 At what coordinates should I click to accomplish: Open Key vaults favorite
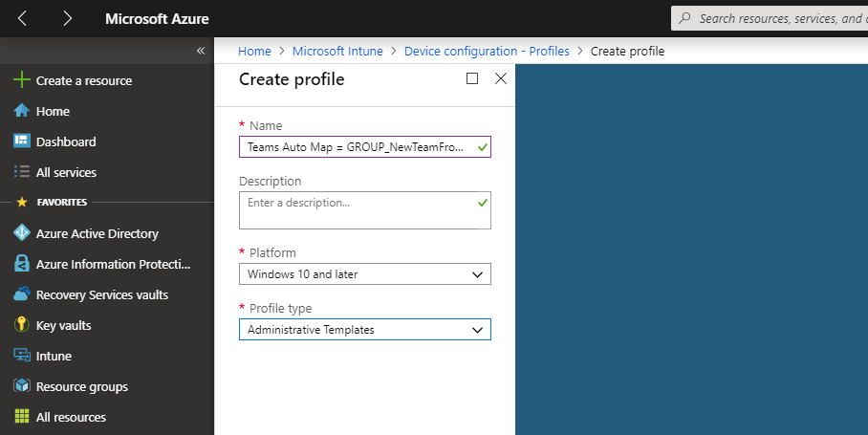point(63,325)
